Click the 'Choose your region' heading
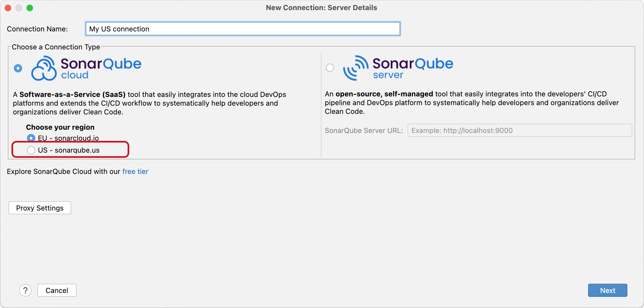644x308 pixels. pos(60,127)
